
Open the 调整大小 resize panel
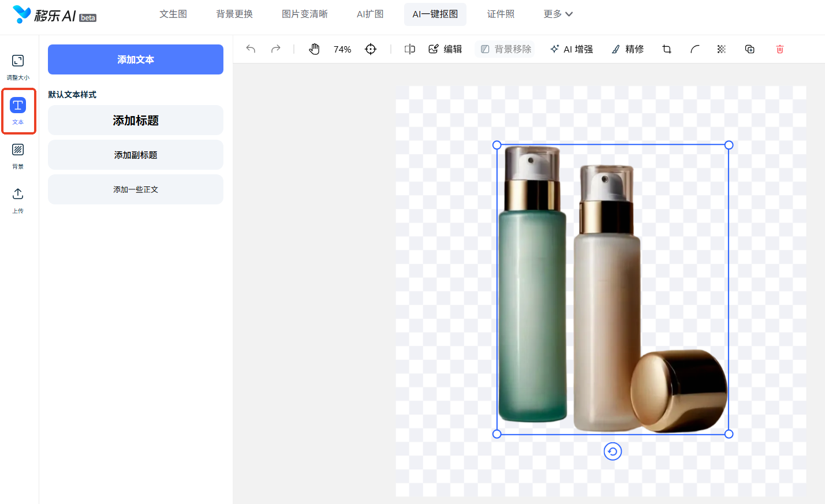pos(18,66)
